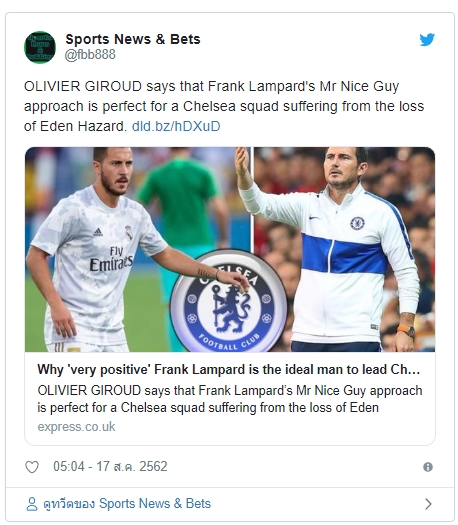Expand with the right chevron arrow
The height and width of the screenshot is (525, 458).
click(428, 504)
